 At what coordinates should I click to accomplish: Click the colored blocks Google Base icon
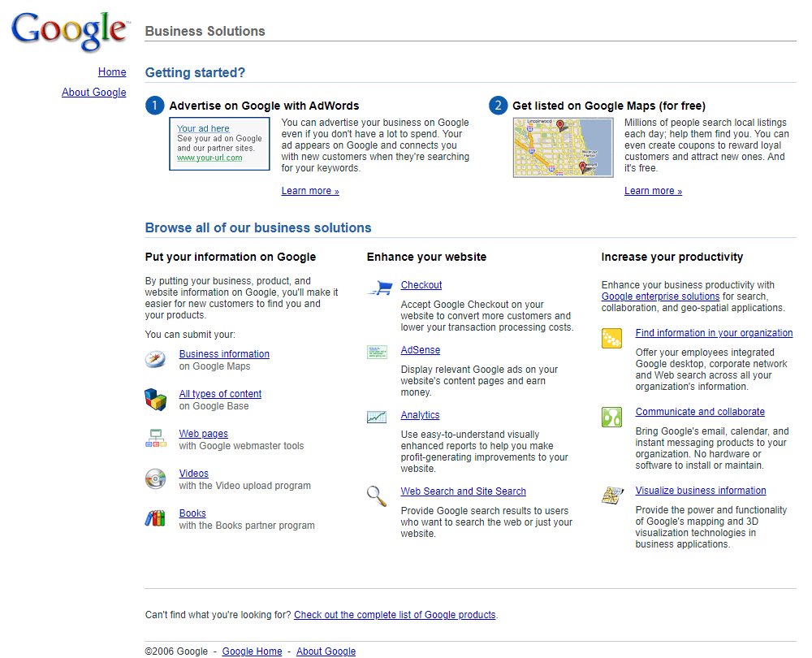click(155, 400)
